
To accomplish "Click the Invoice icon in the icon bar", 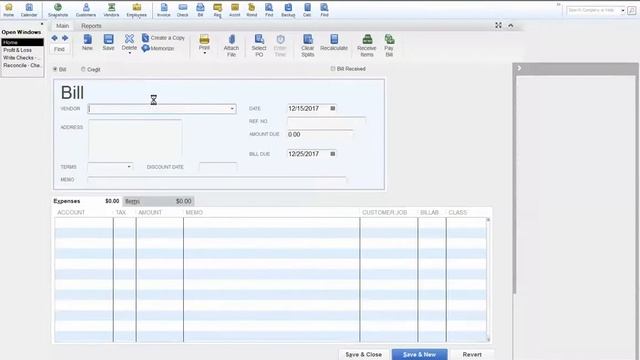I will tap(164, 10).
